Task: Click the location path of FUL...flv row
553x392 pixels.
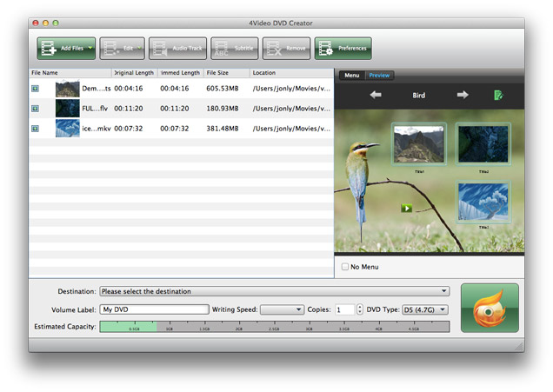Action: [291, 109]
